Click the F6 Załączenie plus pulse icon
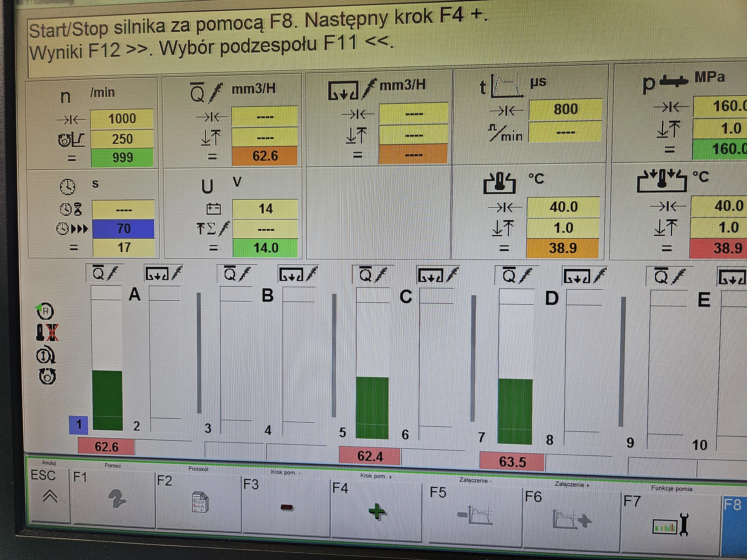This screenshot has height=560, width=747. click(571, 519)
